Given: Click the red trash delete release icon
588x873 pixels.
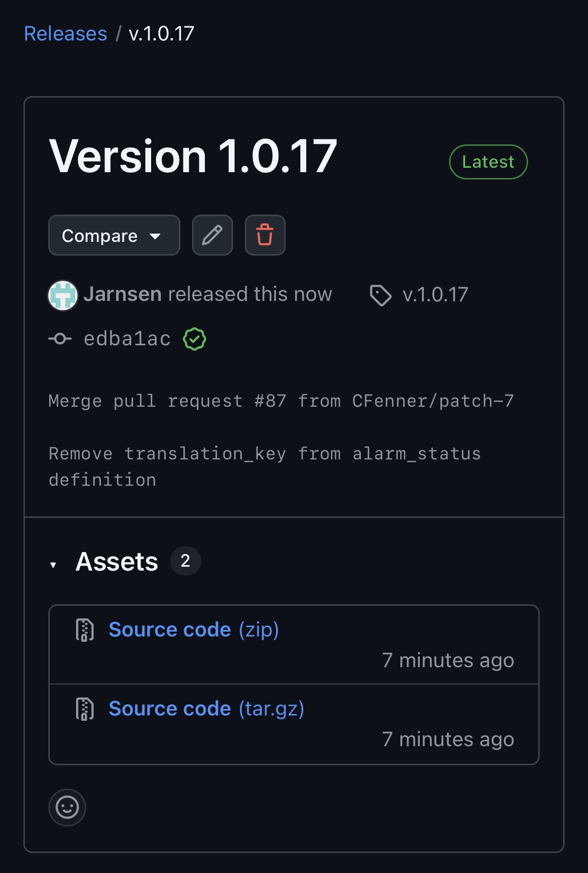Looking at the screenshot, I should click(x=265, y=235).
